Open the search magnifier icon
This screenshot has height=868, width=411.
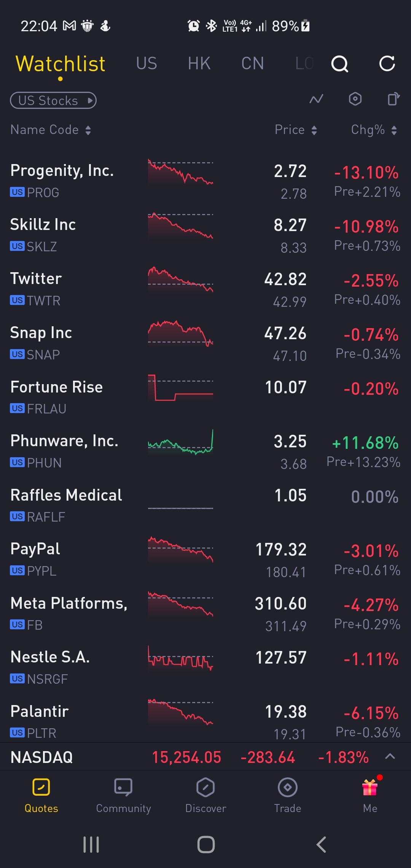(x=340, y=64)
